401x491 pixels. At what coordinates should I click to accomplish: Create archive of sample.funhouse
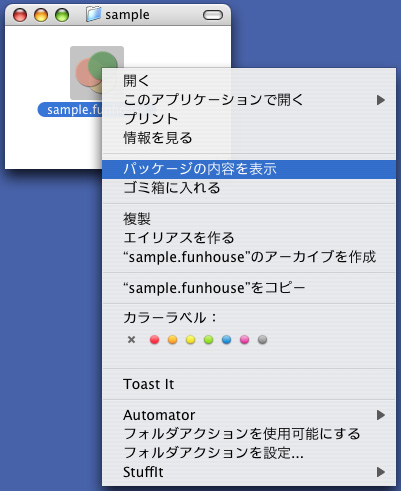tap(249, 257)
